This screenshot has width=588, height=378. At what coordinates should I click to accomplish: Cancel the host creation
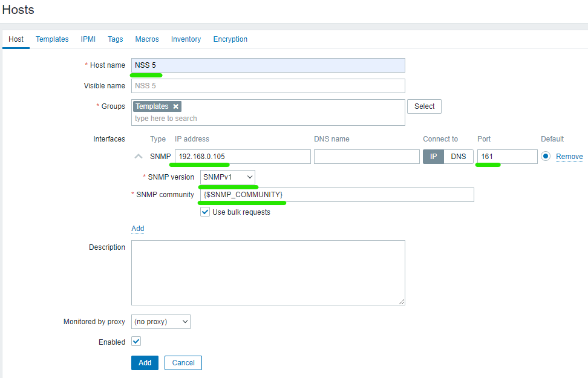click(x=183, y=363)
